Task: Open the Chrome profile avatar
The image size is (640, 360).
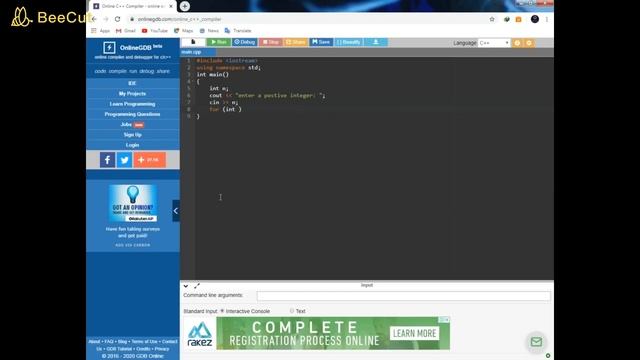Action: click(535, 19)
